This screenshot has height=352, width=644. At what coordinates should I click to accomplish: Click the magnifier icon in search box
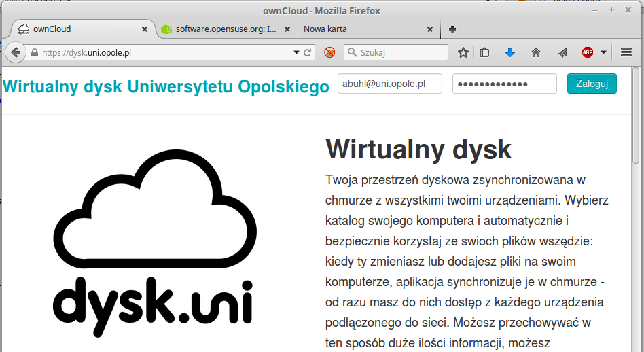pyautogui.click(x=352, y=52)
